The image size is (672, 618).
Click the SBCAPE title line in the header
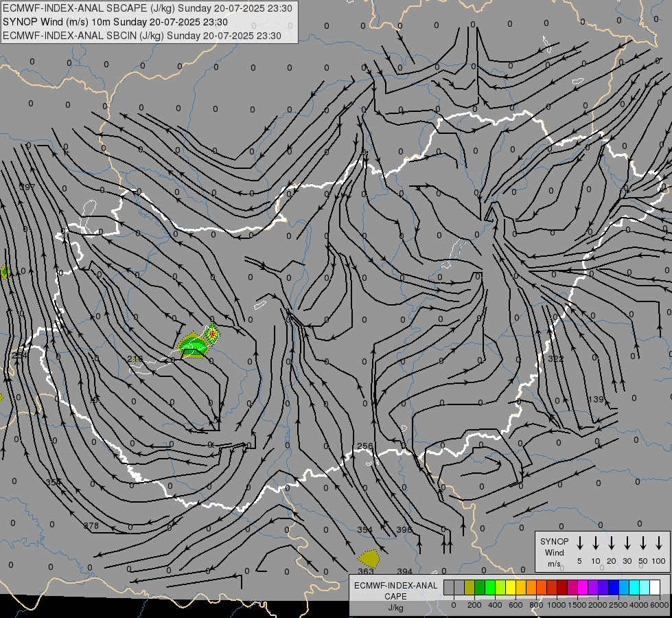[x=148, y=8]
